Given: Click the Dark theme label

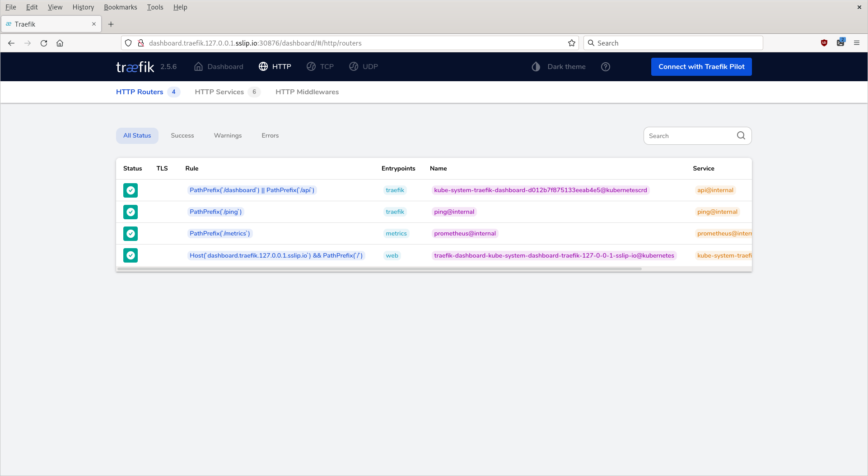Looking at the screenshot, I should (567, 67).
